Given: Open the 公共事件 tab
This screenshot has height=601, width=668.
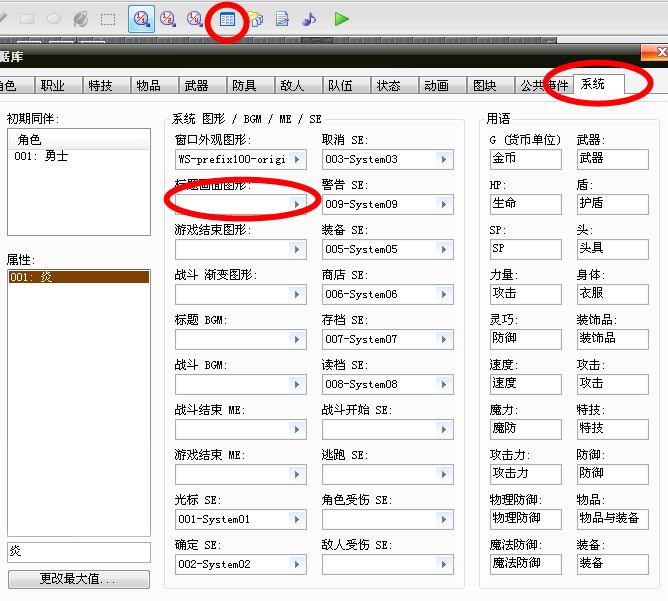Looking at the screenshot, I should (544, 85).
